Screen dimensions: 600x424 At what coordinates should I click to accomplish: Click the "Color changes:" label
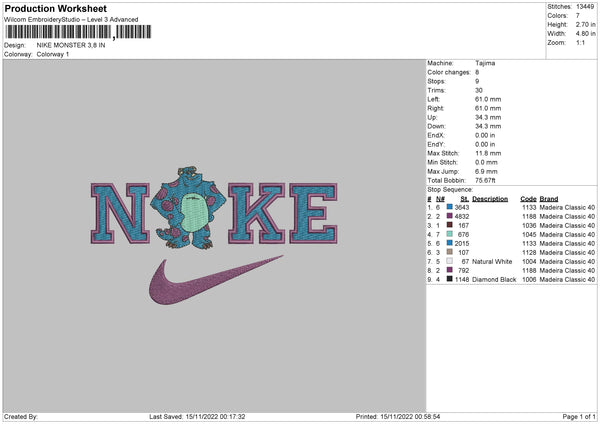point(449,72)
